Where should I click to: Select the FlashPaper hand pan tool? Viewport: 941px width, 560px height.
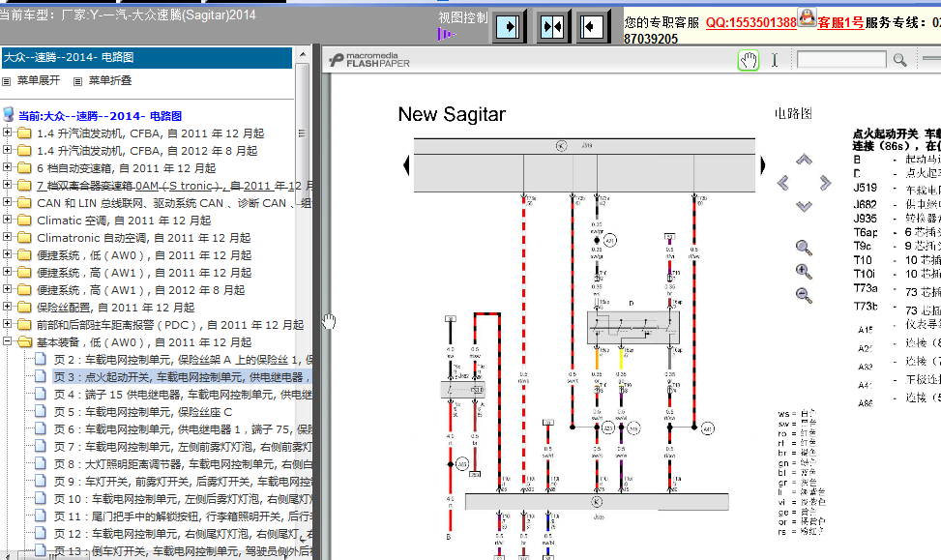(x=749, y=60)
